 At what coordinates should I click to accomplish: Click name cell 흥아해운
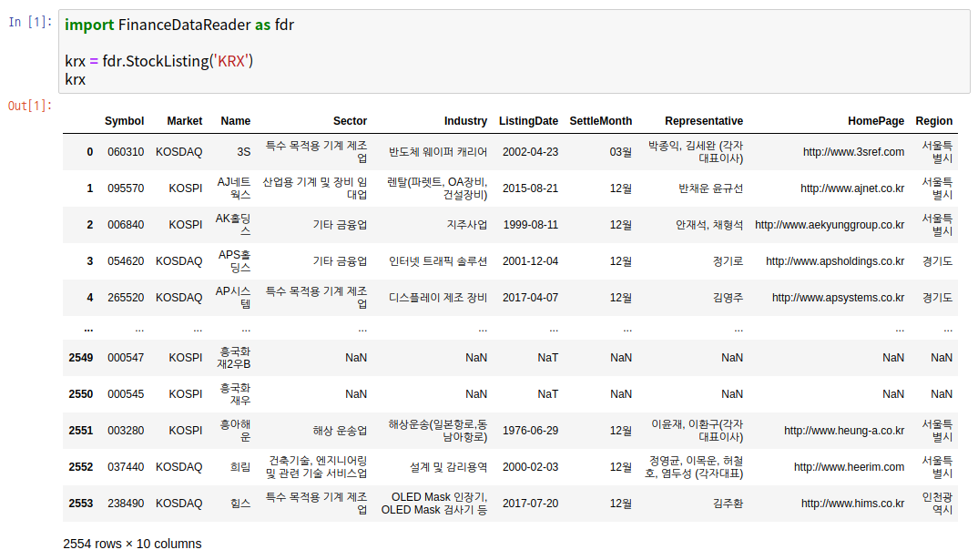[235, 431]
